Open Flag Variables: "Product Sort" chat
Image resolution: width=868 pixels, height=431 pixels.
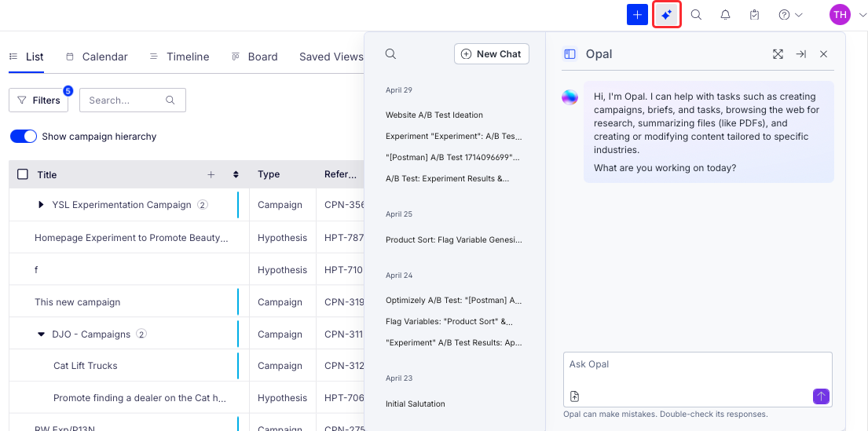[x=449, y=321]
